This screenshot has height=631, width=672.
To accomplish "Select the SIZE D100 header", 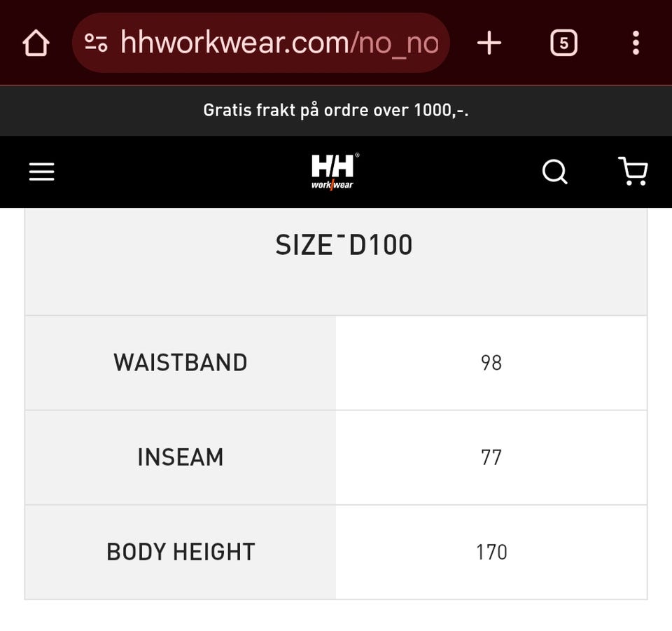I will click(344, 245).
